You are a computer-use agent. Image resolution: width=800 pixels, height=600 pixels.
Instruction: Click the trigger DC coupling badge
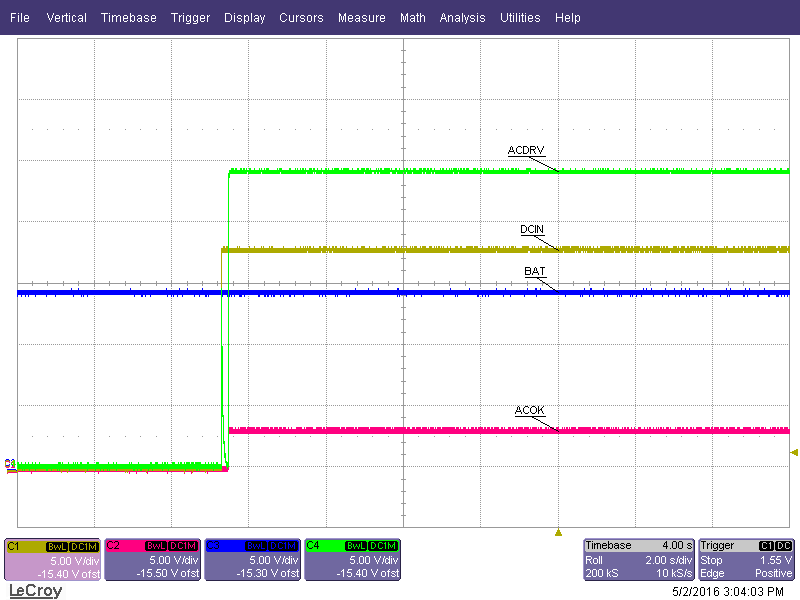tap(784, 546)
